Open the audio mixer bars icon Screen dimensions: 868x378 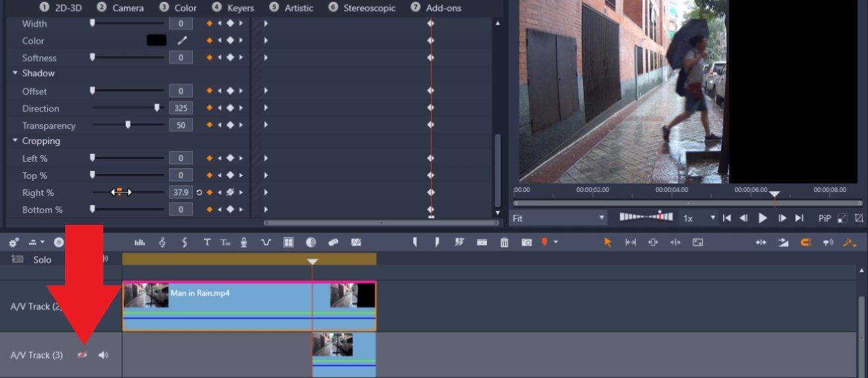pos(140,243)
